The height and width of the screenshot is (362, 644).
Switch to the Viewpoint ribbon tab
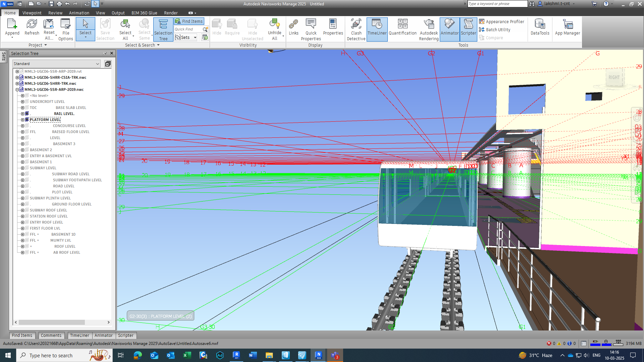pos(32,13)
